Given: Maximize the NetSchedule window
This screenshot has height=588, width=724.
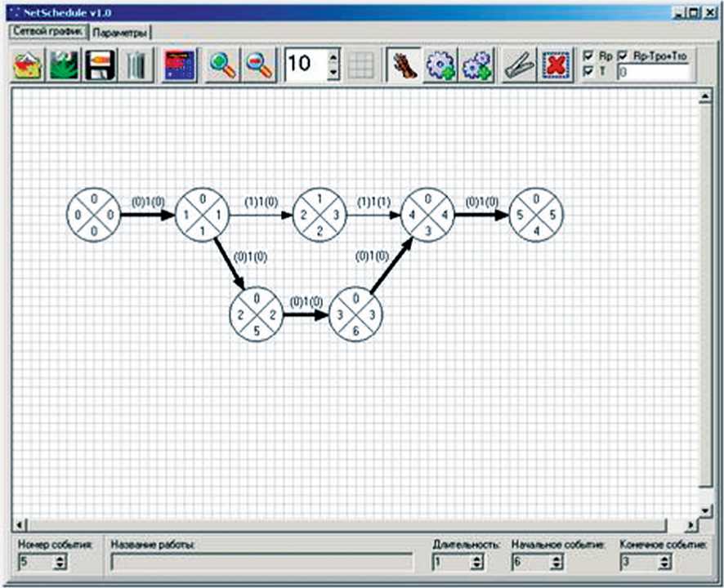Looking at the screenshot, I should [x=694, y=13].
